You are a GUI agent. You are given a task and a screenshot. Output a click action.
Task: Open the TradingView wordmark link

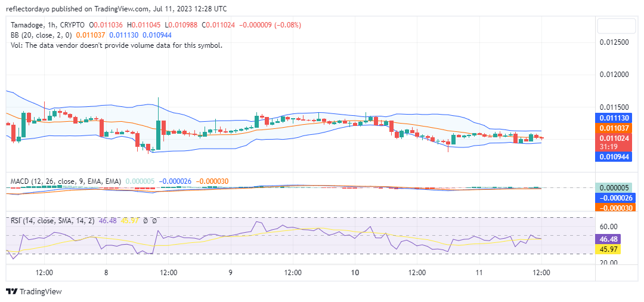(x=41, y=292)
